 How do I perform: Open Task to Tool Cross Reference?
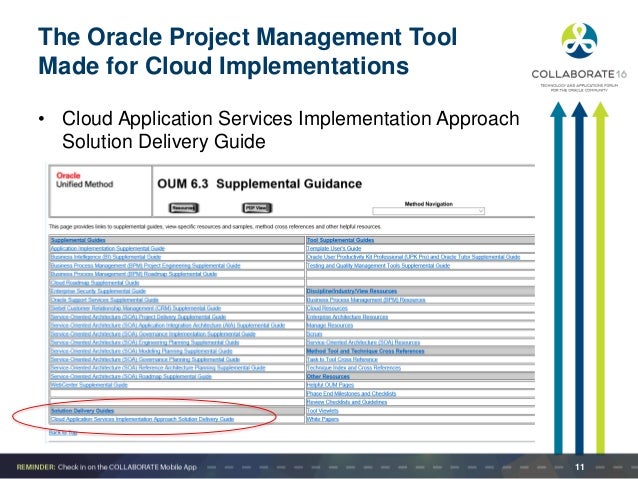[342, 359]
